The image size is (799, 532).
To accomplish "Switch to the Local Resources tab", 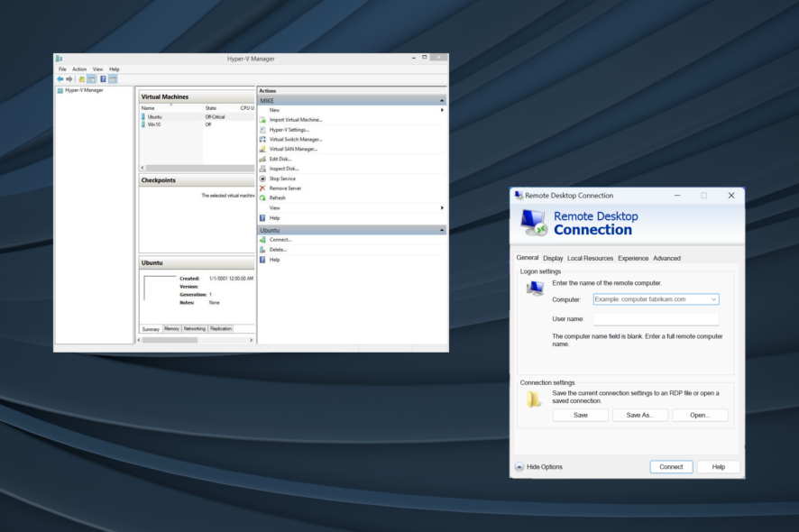I will pyautogui.click(x=590, y=259).
